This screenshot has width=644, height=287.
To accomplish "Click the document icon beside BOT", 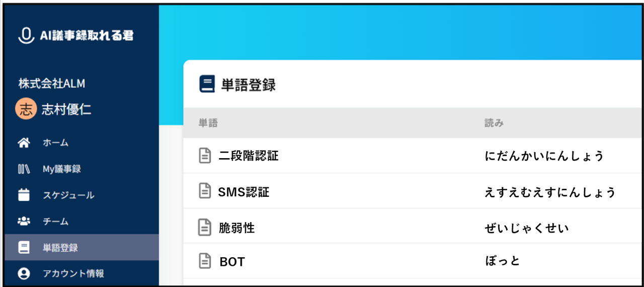I will [x=205, y=261].
